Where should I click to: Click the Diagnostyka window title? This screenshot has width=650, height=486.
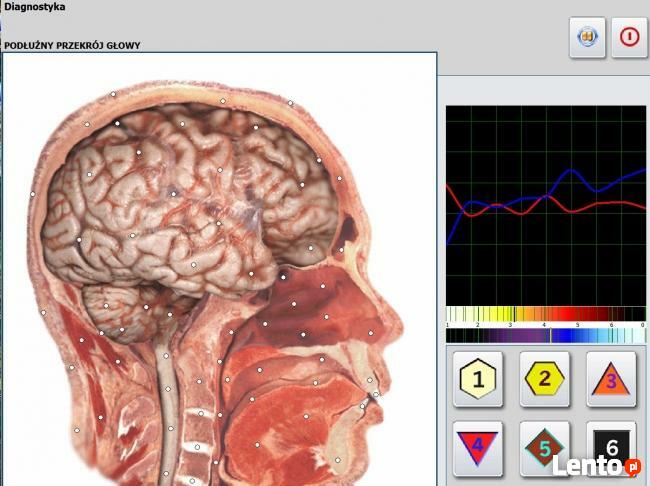pyautogui.click(x=35, y=7)
